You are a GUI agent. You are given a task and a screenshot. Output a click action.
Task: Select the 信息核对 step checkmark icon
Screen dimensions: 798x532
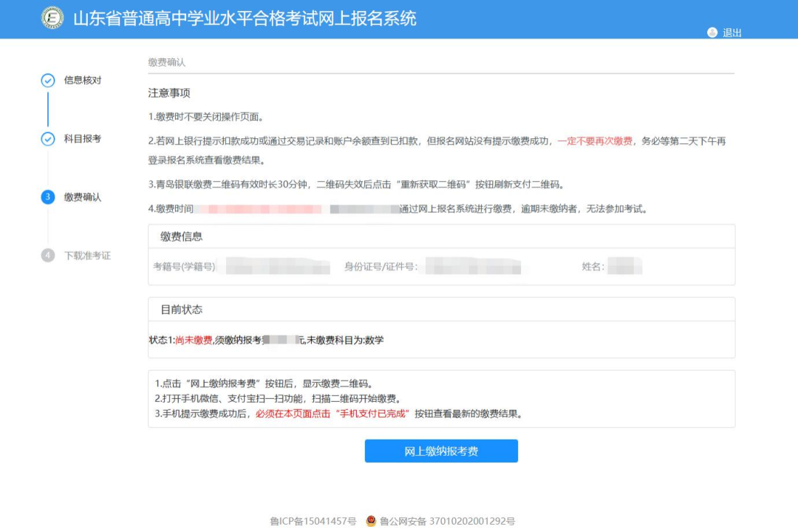point(48,81)
